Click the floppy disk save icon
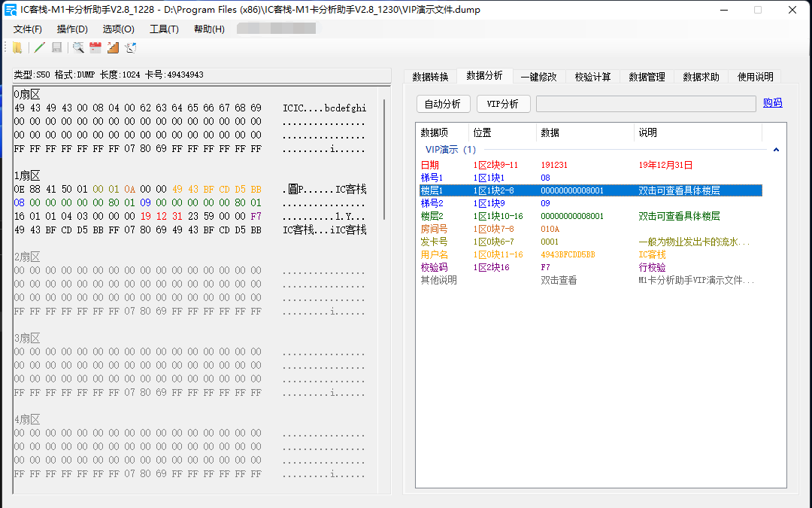 tap(57, 47)
